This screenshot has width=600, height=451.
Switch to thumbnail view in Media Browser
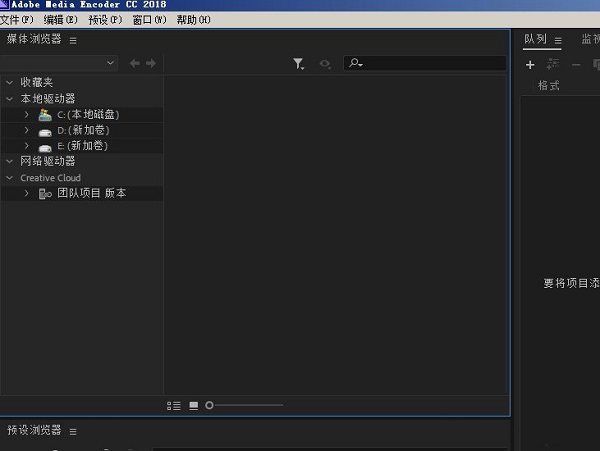tap(193, 405)
